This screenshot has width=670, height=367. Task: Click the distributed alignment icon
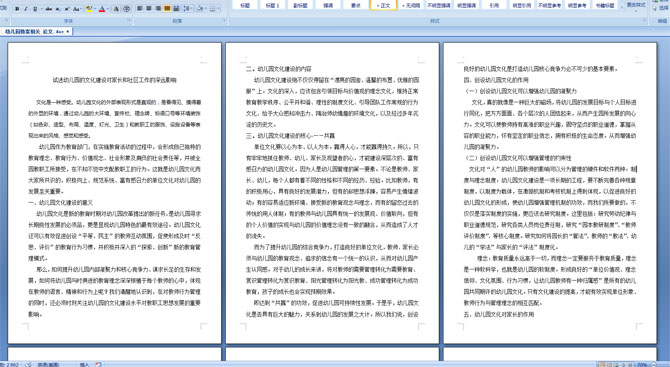point(176,9)
